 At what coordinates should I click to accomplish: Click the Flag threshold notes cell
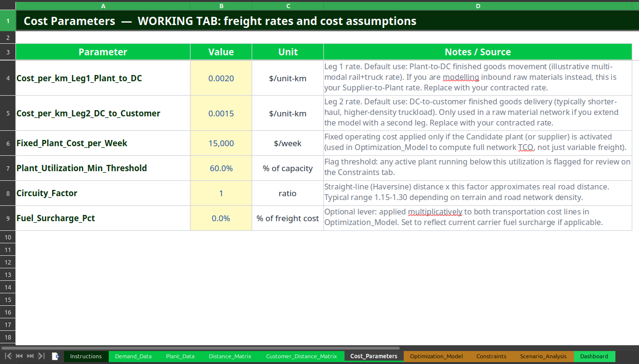tap(478, 168)
